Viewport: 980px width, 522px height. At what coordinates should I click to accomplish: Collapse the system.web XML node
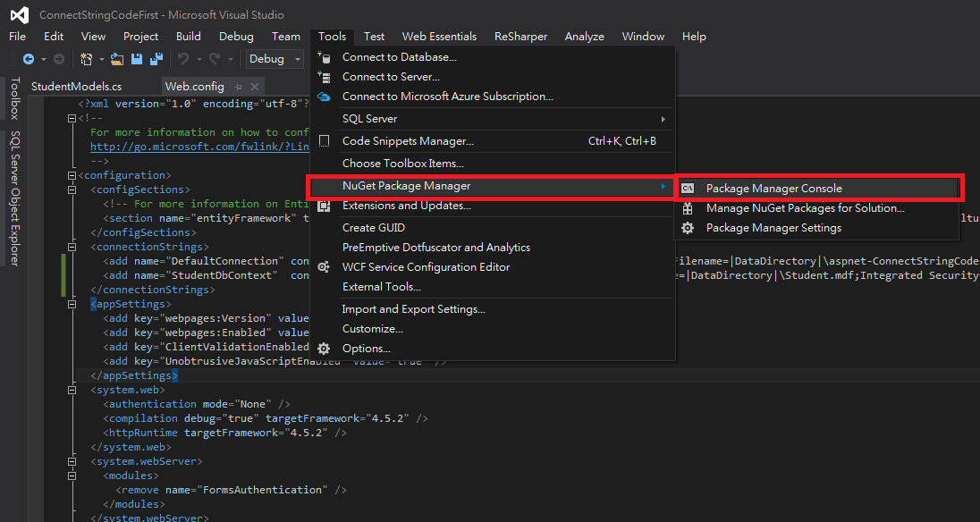point(85,390)
